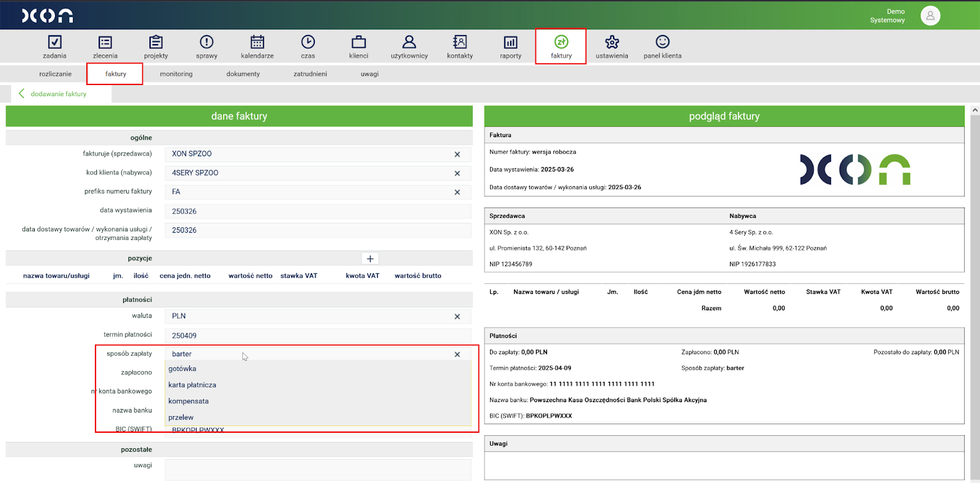Image resolution: width=980 pixels, height=483 pixels.
Task: Click the Demo Systemowy user avatar
Action: click(930, 16)
